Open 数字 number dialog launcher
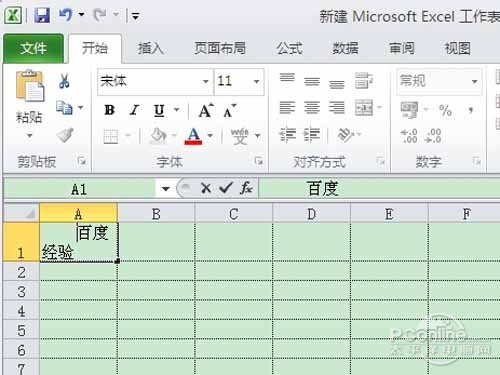 pyautogui.click(x=477, y=161)
